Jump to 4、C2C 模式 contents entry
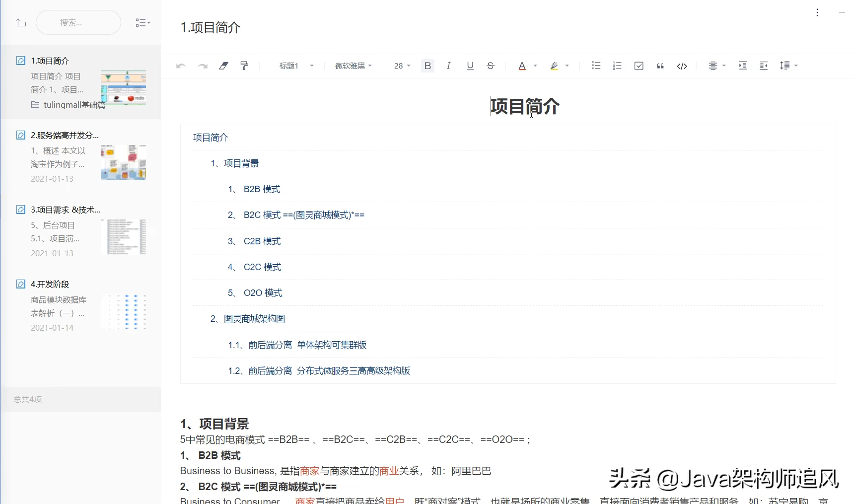 click(254, 267)
